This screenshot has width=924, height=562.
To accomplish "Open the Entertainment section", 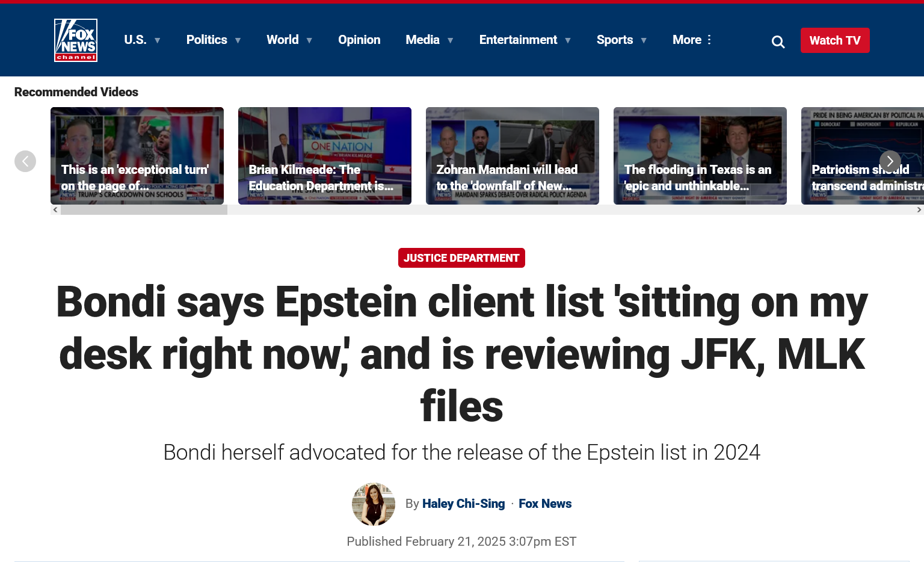I will click(518, 40).
